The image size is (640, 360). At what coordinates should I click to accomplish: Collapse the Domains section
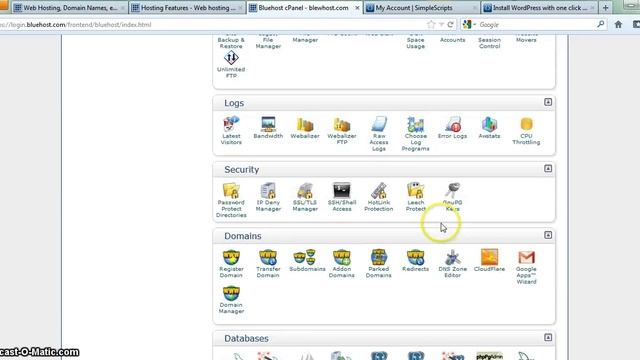548,235
